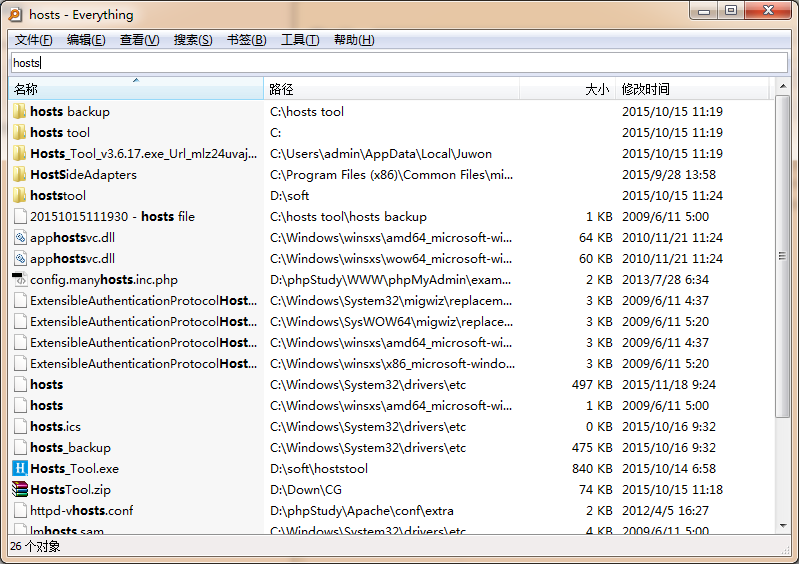The height and width of the screenshot is (564, 799).
Task: Open the 查看(V) menu
Action: coord(140,40)
